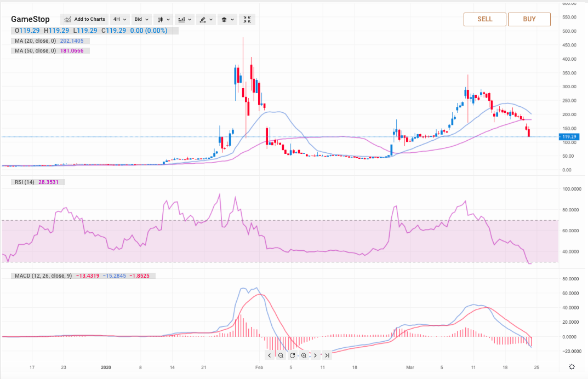This screenshot has width=588, height=379.
Task: Collapse chart with the minimize arrows icon
Action: click(x=247, y=19)
